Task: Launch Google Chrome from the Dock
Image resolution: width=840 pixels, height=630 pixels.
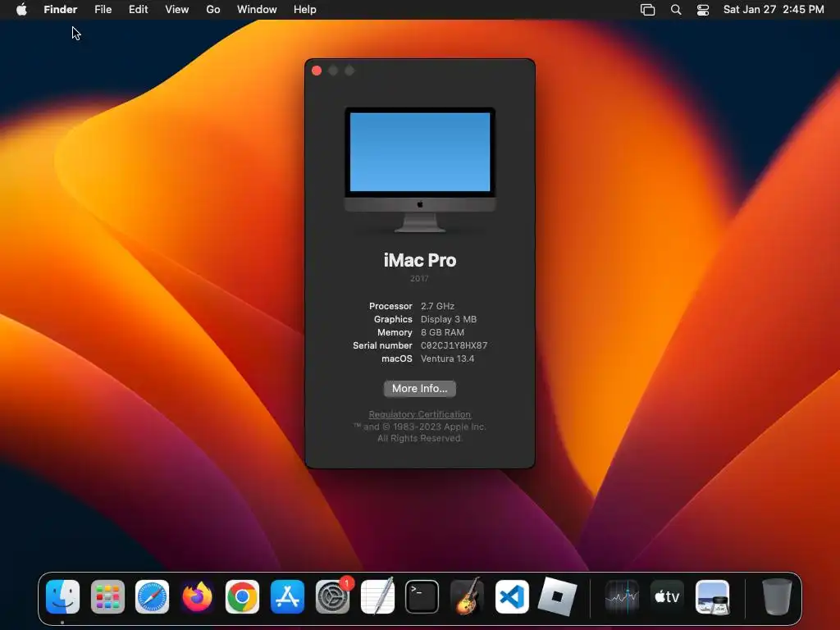Action: (x=242, y=597)
